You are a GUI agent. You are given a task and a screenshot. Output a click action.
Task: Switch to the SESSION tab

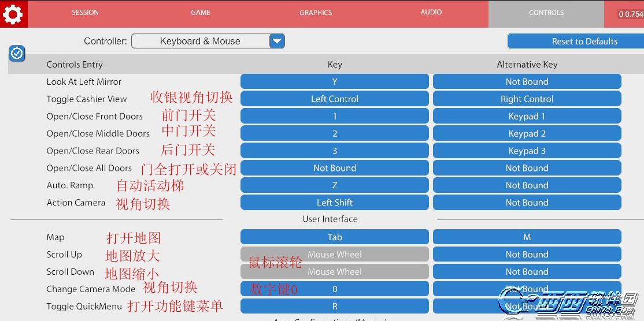click(x=85, y=13)
